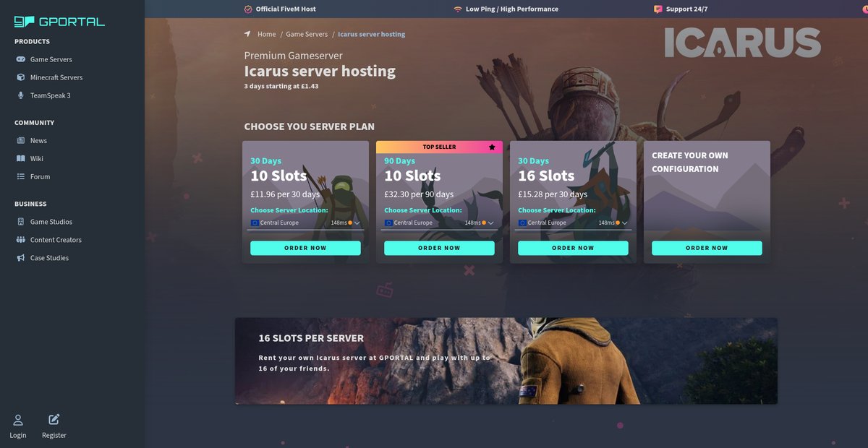Open the News section

[x=38, y=140]
